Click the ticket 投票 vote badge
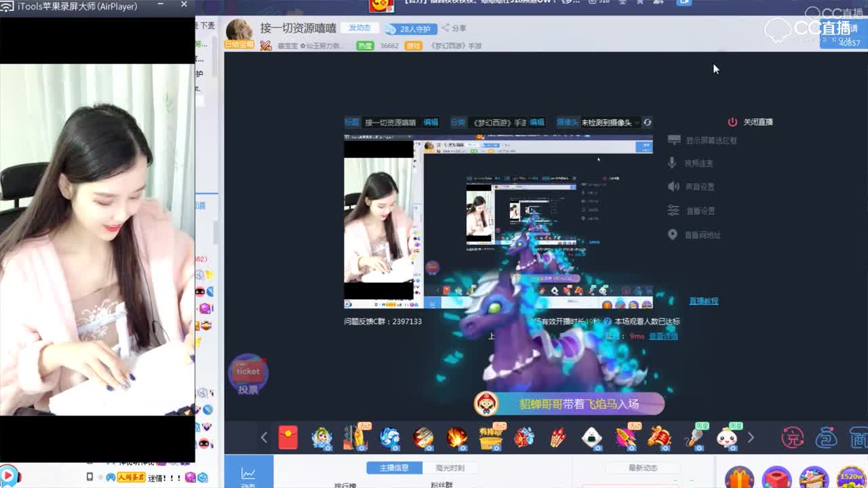 pyautogui.click(x=248, y=375)
